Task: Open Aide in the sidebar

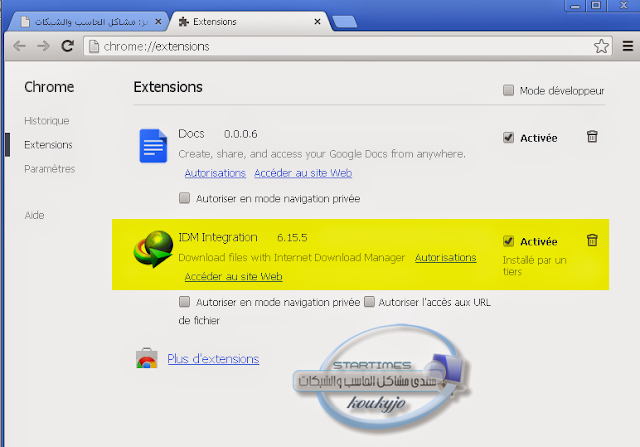Action: click(34, 215)
